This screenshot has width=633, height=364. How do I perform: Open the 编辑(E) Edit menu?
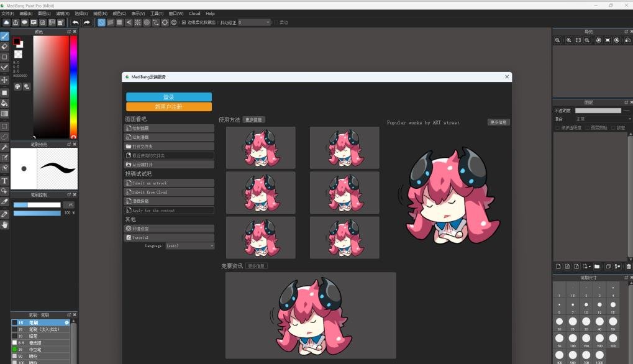click(x=26, y=13)
